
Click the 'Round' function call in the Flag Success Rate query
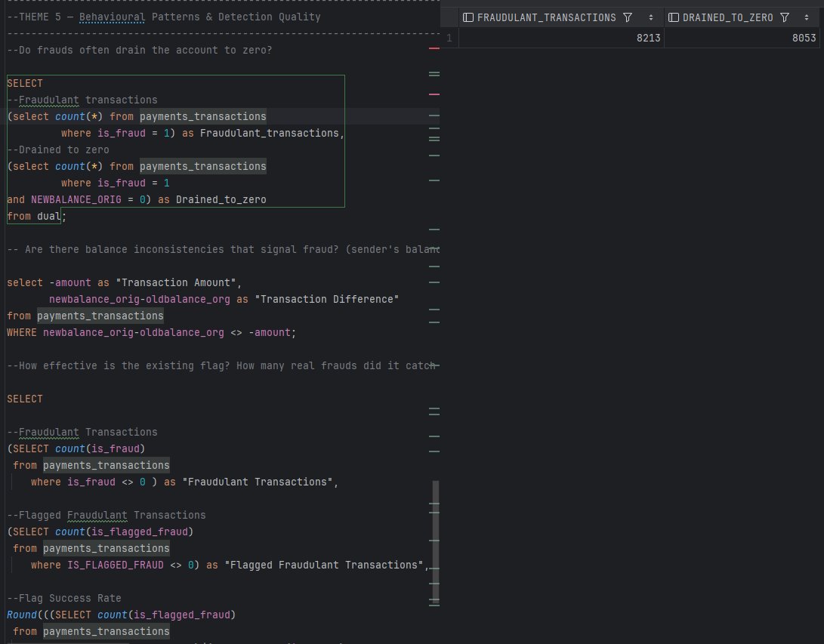click(x=22, y=615)
